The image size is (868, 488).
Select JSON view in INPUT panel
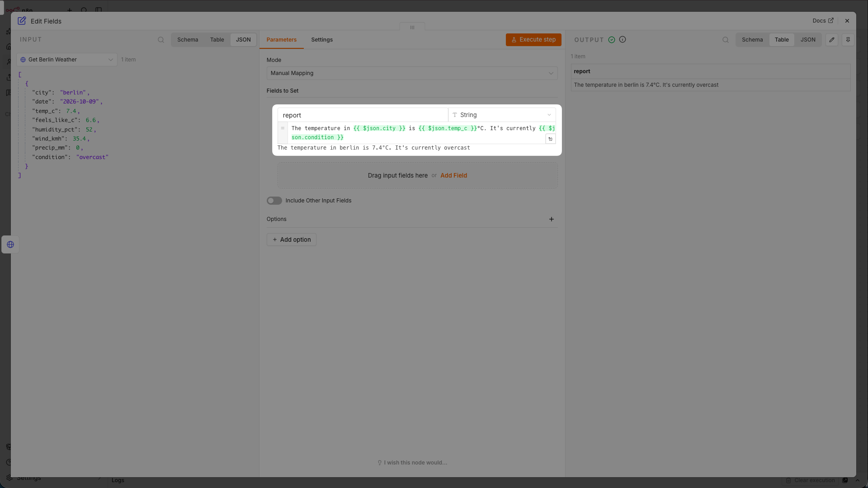point(243,40)
